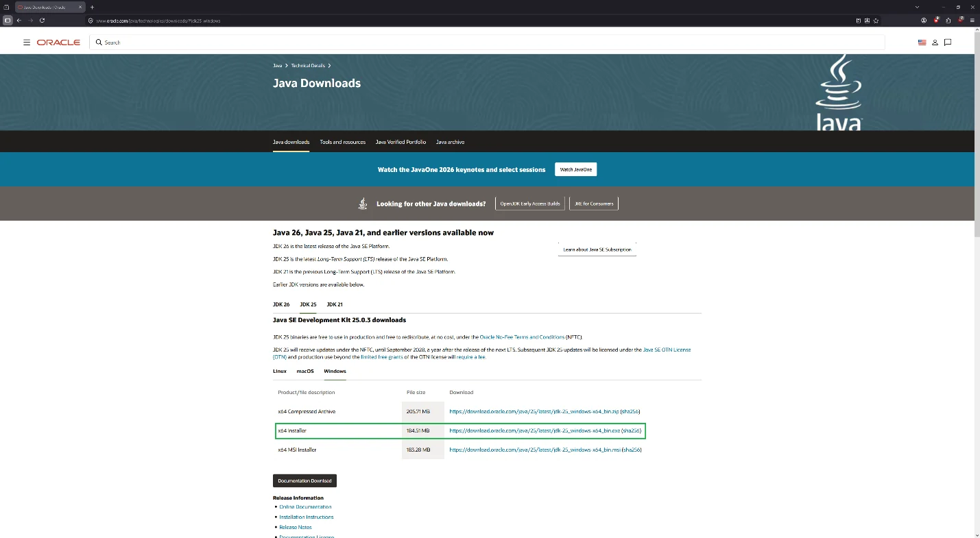Download the x64 MSI Installer link
Screen dimensions: 980x538
534,450
